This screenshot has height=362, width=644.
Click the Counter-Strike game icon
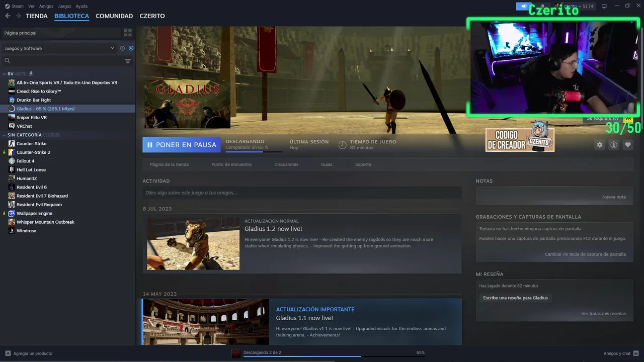[12, 143]
